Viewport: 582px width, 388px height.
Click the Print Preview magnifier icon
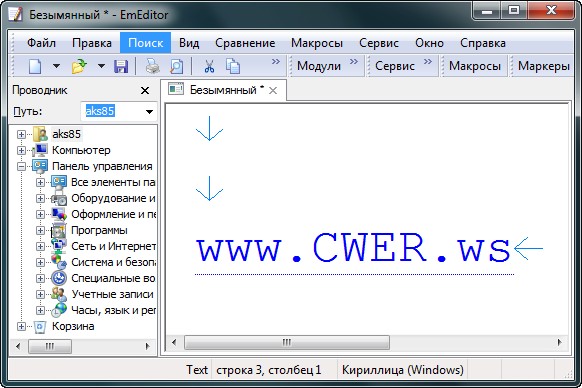176,66
